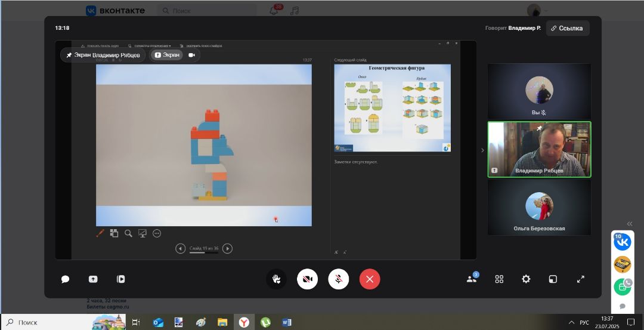This screenshot has height=330, width=644.
Task: Decrease notes font size button
Action: tap(345, 252)
